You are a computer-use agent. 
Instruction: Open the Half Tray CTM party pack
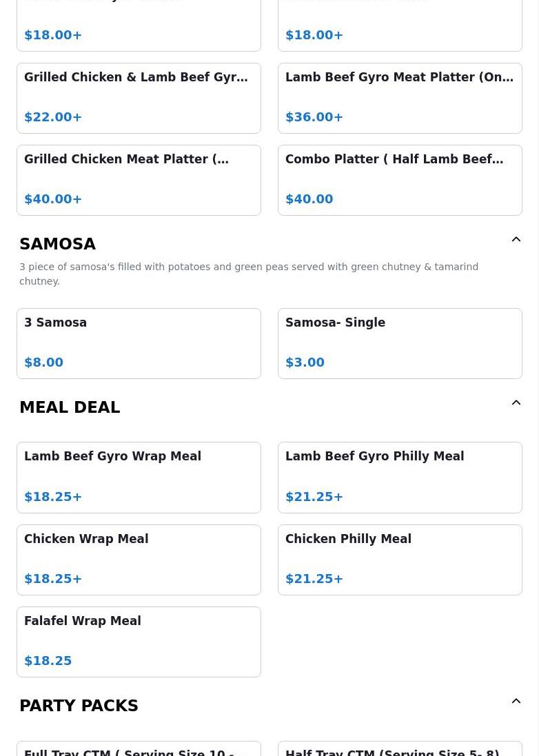click(400, 750)
